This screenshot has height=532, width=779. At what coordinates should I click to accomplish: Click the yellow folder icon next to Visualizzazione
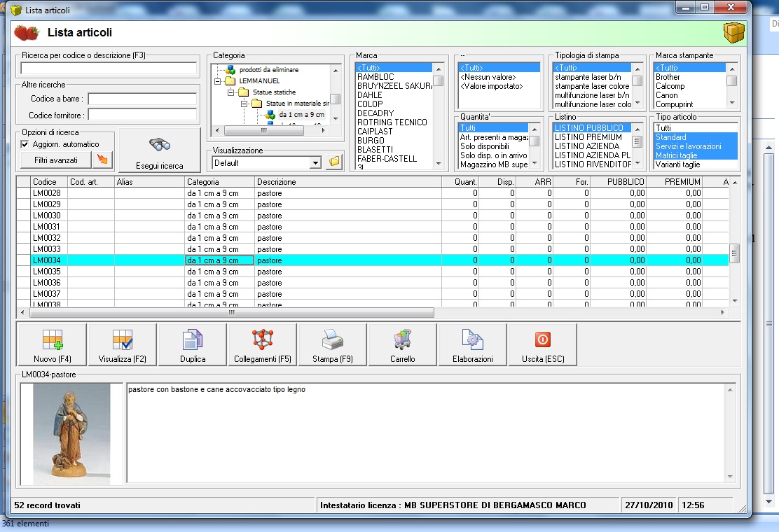pyautogui.click(x=334, y=162)
